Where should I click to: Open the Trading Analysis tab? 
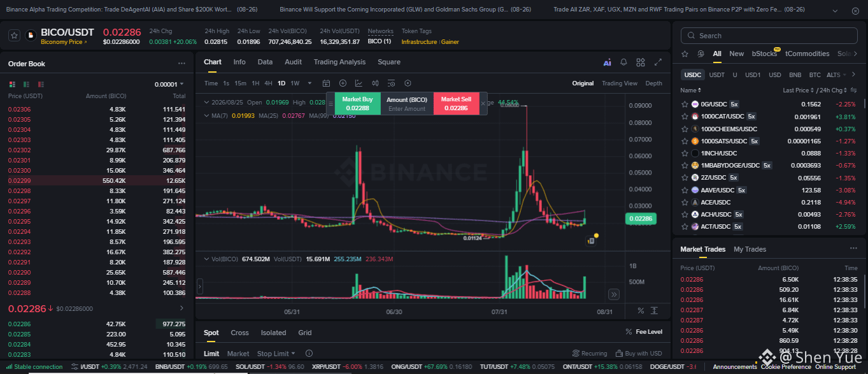pos(339,62)
